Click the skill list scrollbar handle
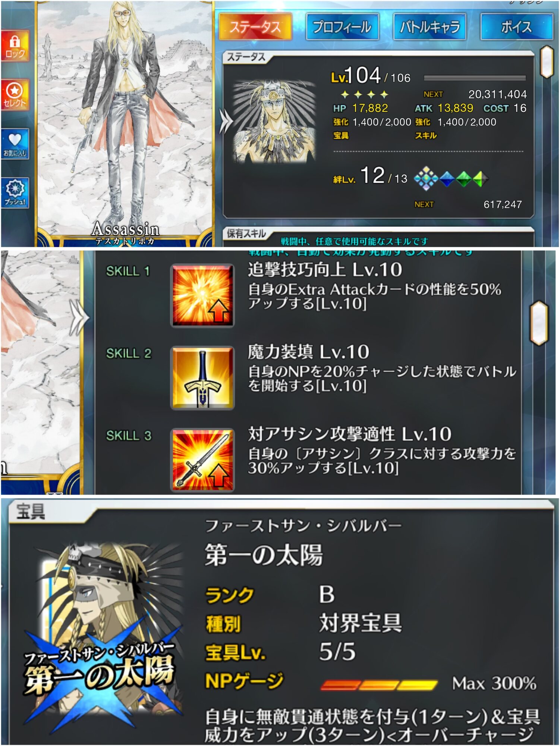The height and width of the screenshot is (746, 560). (x=539, y=323)
